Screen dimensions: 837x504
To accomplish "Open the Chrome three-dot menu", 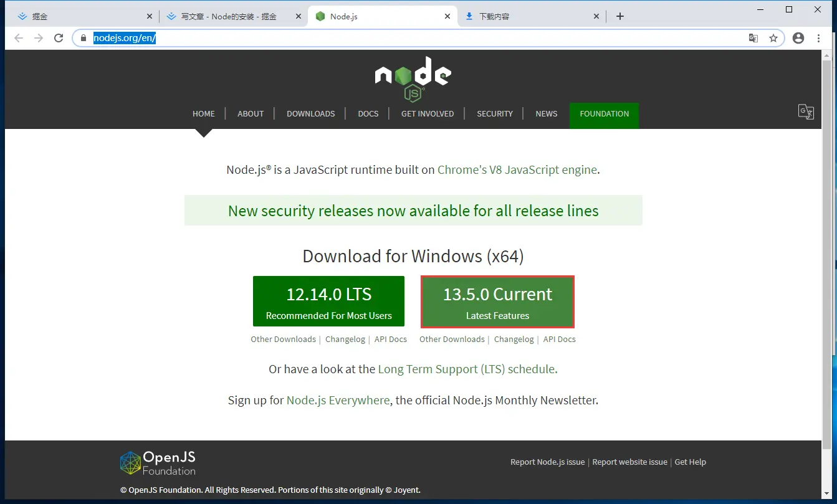I will pyautogui.click(x=818, y=38).
